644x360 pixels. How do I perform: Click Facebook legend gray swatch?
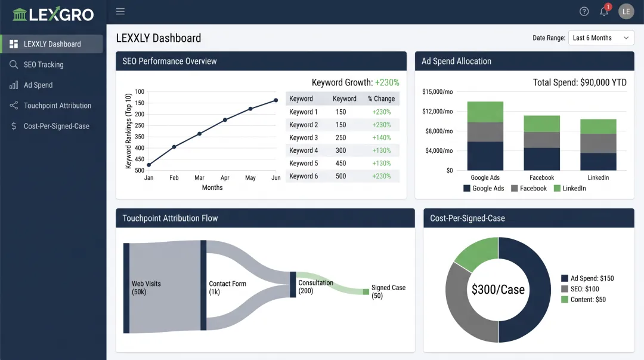[514, 189]
